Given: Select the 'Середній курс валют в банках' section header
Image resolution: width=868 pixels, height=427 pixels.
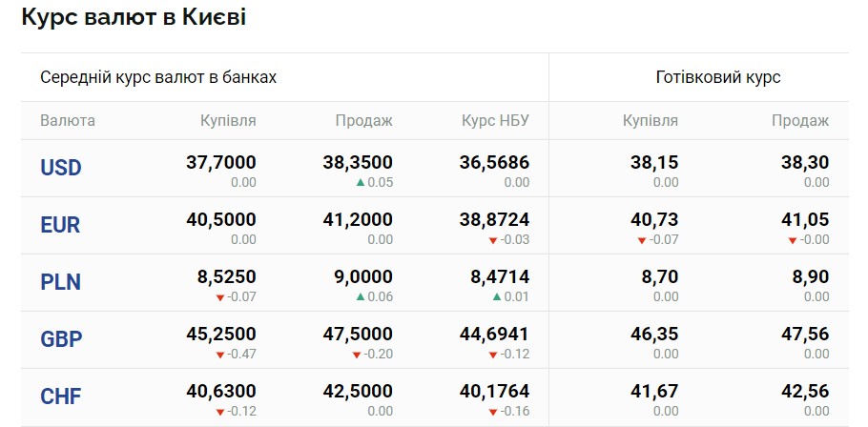Looking at the screenshot, I should pyautogui.click(x=158, y=77).
